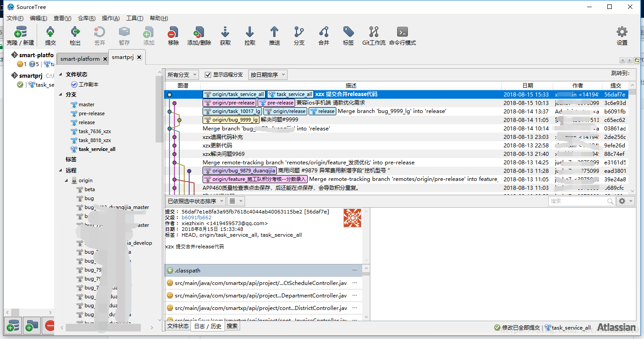This screenshot has width=644, height=339.
Task: Click the add folder icon at bottom left
Action: (31, 326)
